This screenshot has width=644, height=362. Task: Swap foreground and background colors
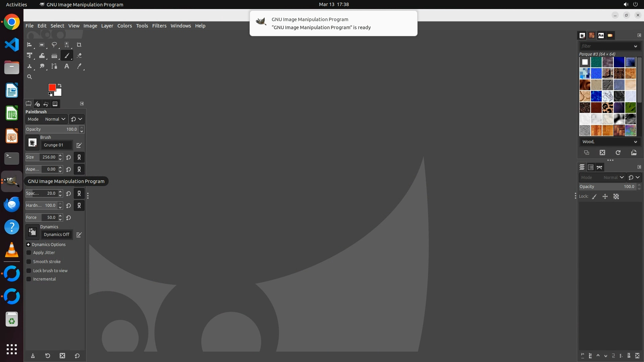pyautogui.click(x=60, y=85)
